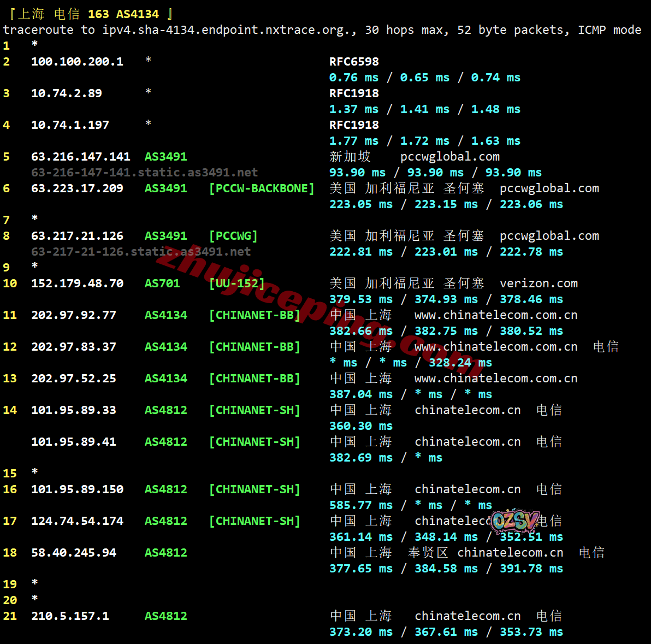Click the ipv4.sha-4134.endpoint.nxtrace.org hostname
Screen dimensions: 651x644
click(229, 30)
